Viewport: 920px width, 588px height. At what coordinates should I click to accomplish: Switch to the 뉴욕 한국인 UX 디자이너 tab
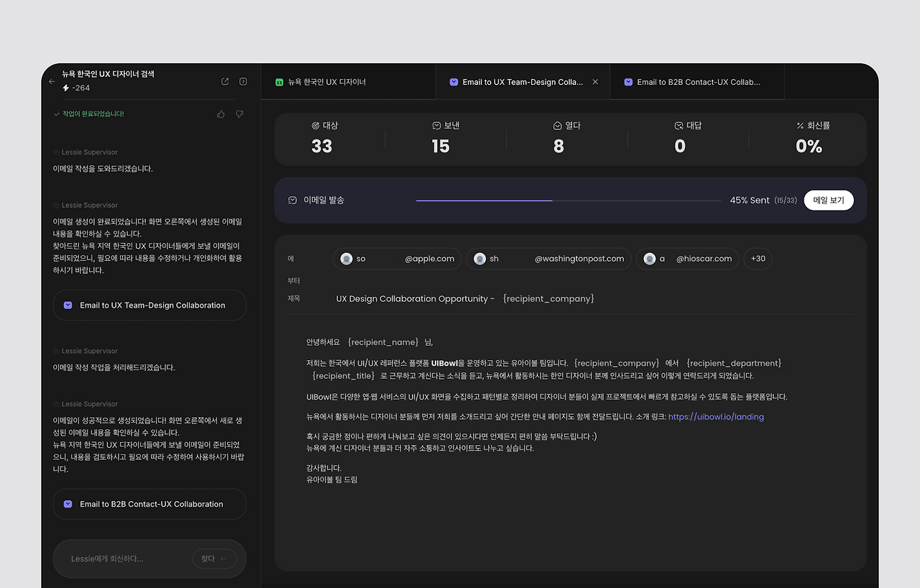tap(348, 82)
